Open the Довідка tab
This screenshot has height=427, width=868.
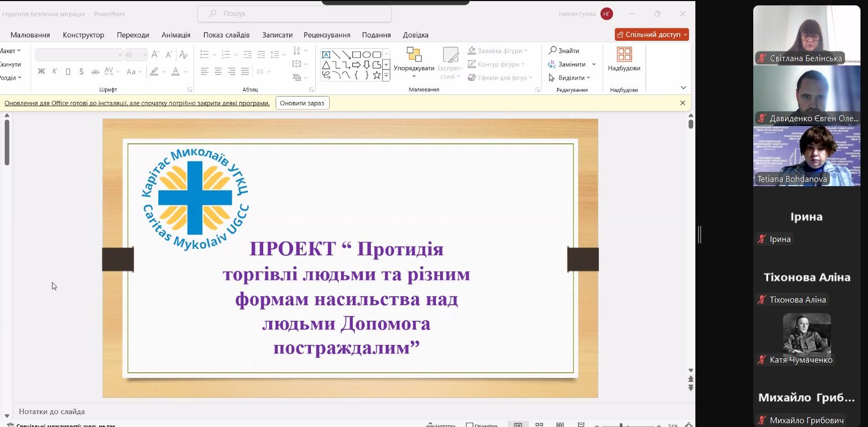pyautogui.click(x=416, y=35)
